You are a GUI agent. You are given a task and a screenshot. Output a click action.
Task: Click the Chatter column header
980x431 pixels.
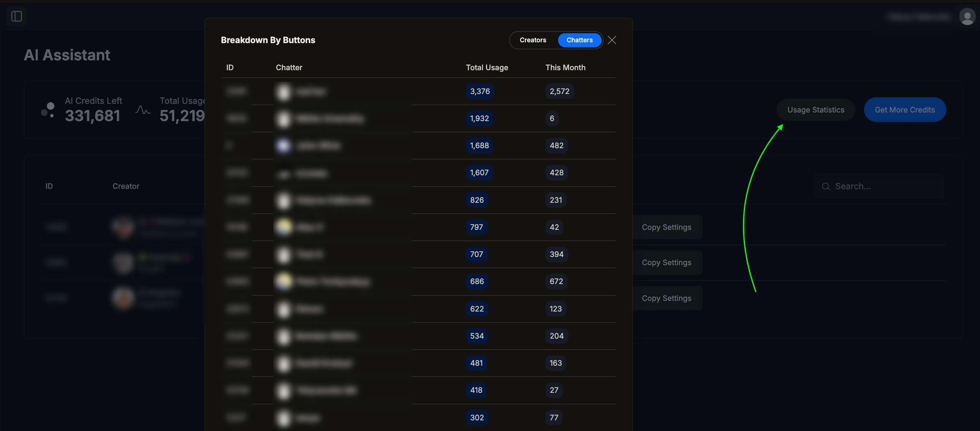coord(289,68)
